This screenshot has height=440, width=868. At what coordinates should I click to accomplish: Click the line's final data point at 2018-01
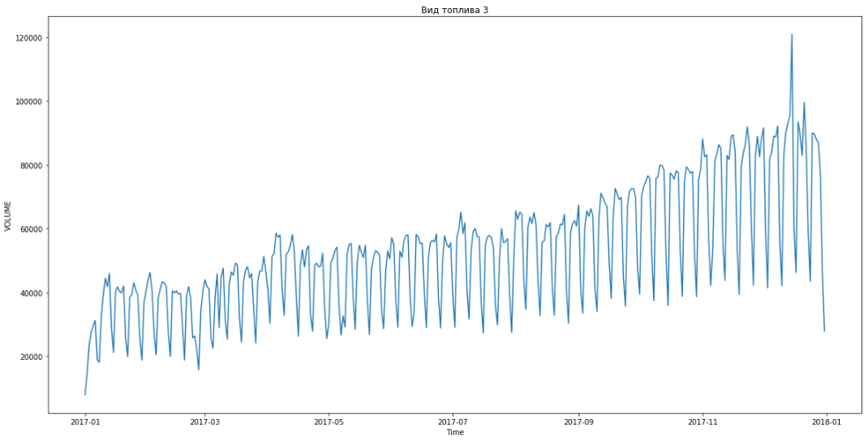click(x=824, y=331)
